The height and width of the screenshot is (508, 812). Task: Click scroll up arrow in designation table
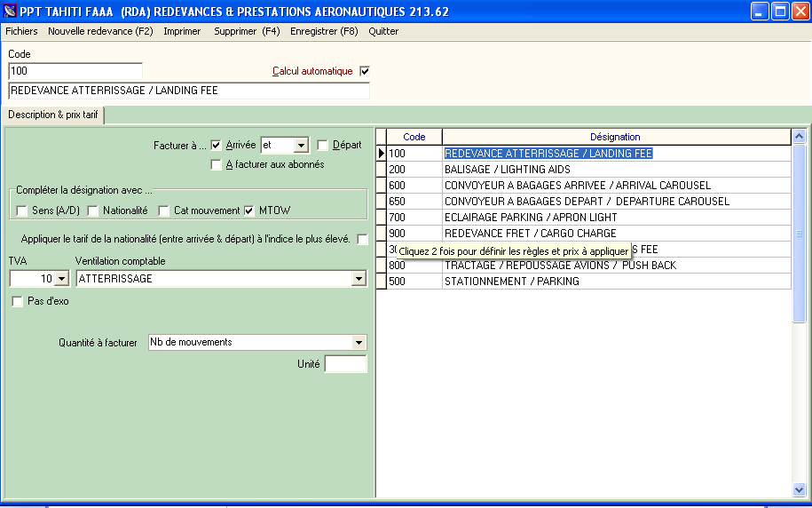pyautogui.click(x=799, y=137)
